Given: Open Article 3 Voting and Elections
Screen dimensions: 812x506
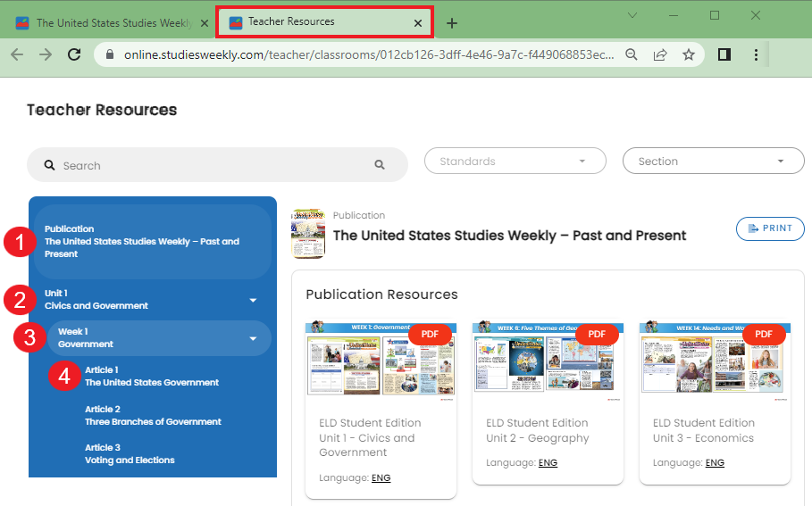Looking at the screenshot, I should (130, 453).
